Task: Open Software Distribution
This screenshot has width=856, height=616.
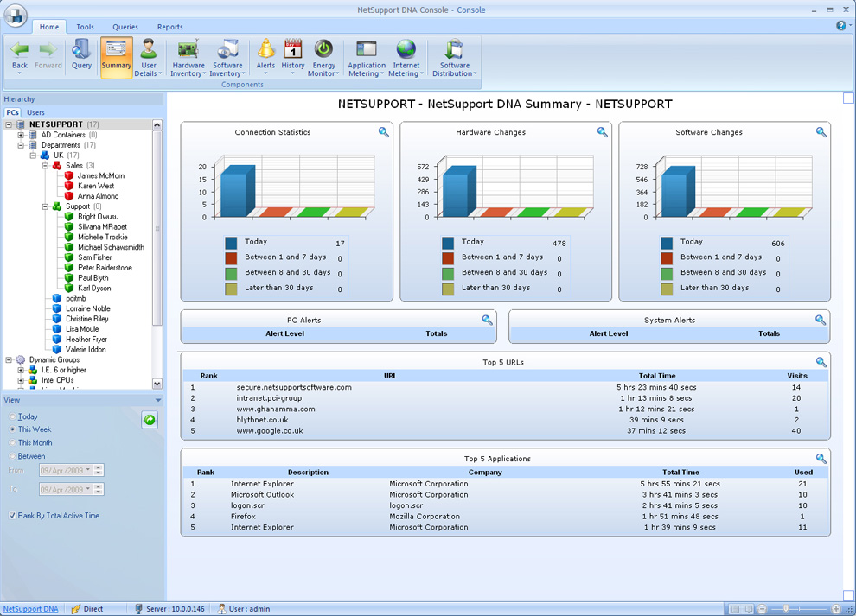Action: (x=455, y=57)
